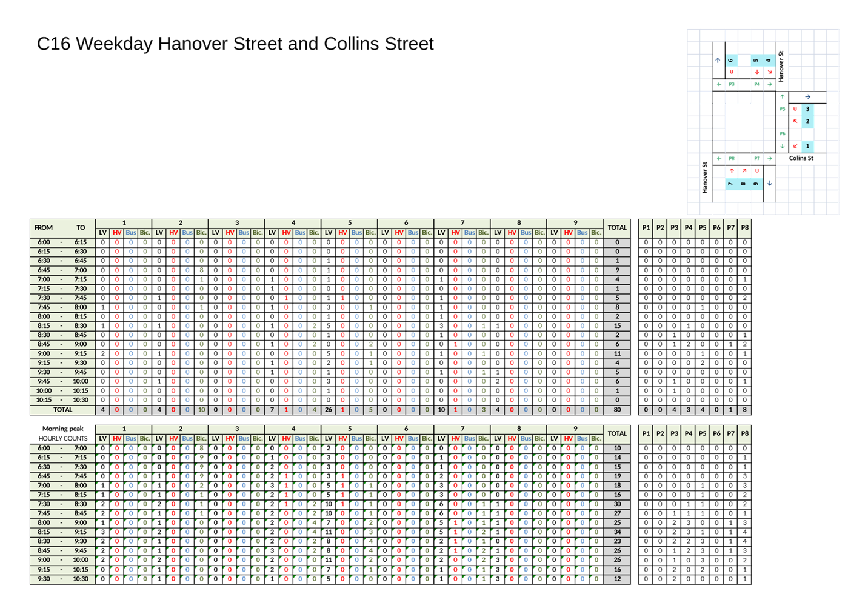The height and width of the screenshot is (614, 868).
Task: Click the blue up arrow beside movement 6 in diagram
Action: [718, 60]
